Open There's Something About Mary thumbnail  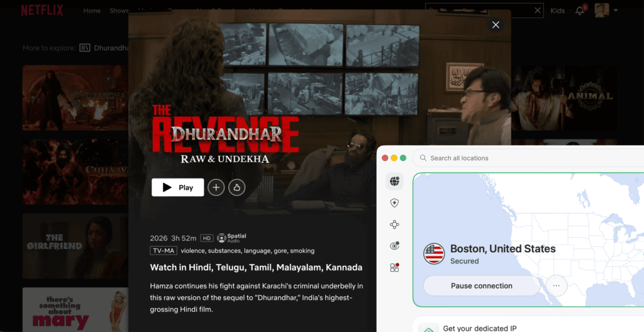(75, 309)
